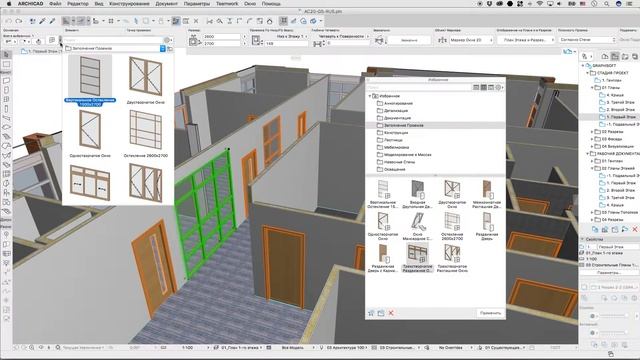Click the search field in Favorites palette
640x360 pixels.
pyautogui.click(x=419, y=87)
